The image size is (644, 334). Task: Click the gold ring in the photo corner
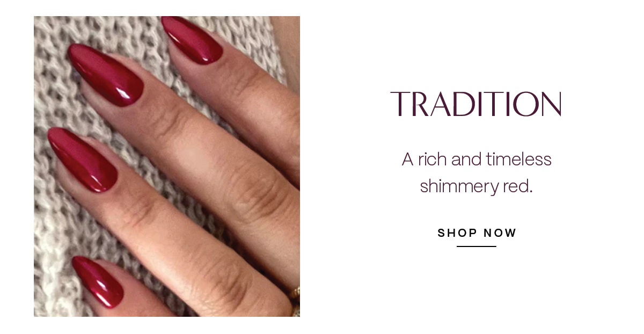pos(295,301)
